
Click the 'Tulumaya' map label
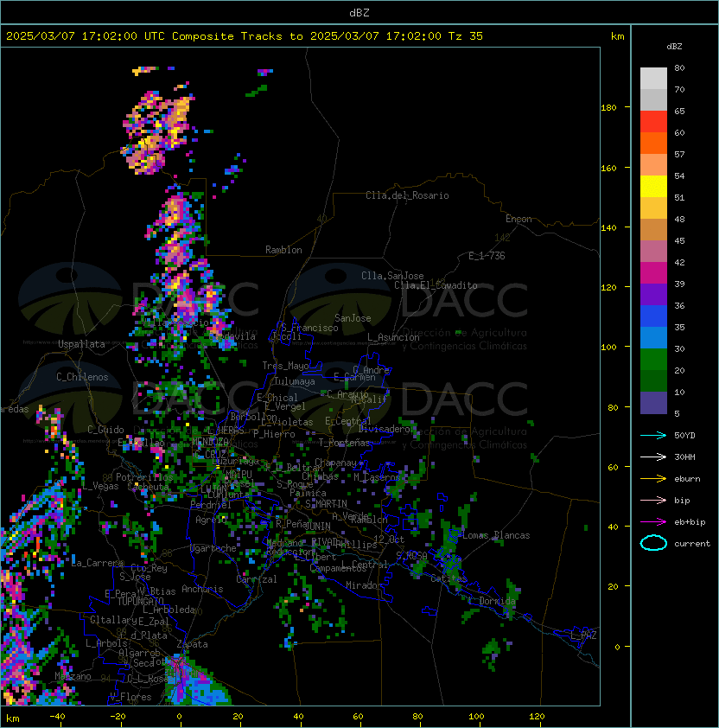(x=295, y=381)
